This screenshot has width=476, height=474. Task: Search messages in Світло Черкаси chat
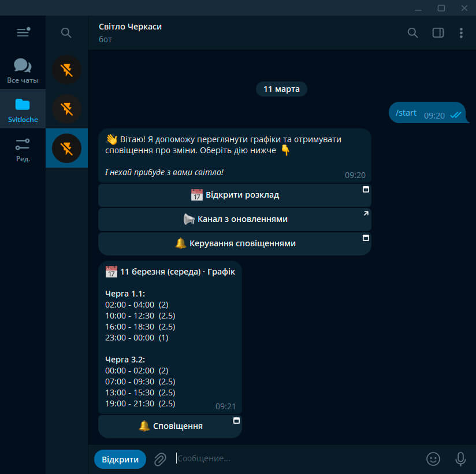412,33
